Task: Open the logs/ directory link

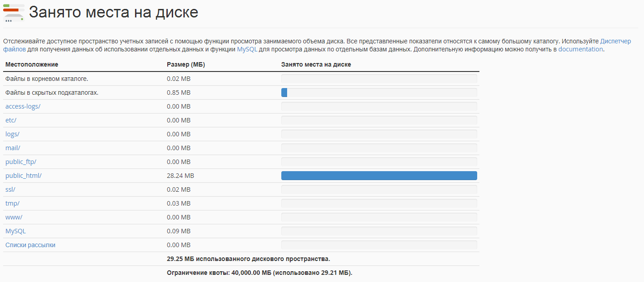Action: click(x=13, y=134)
